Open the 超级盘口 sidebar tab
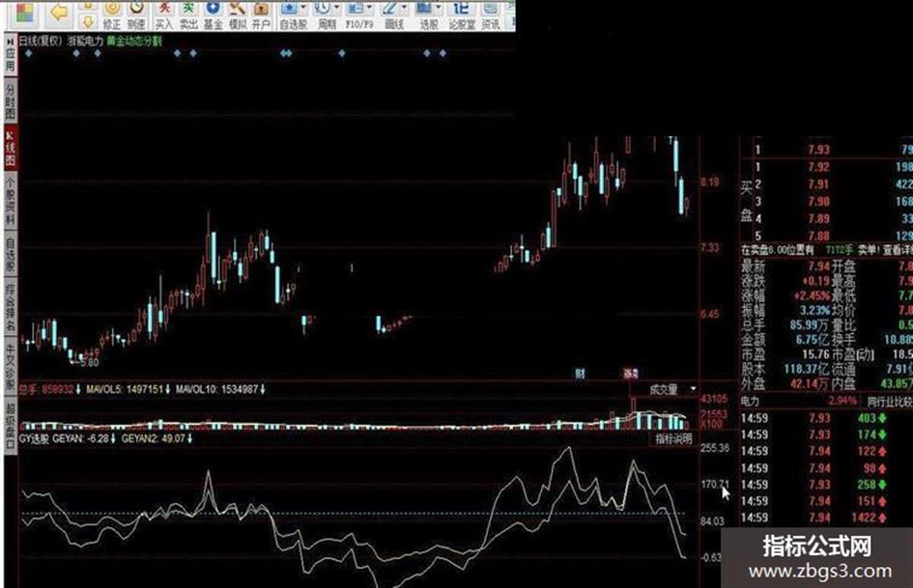 (11, 427)
